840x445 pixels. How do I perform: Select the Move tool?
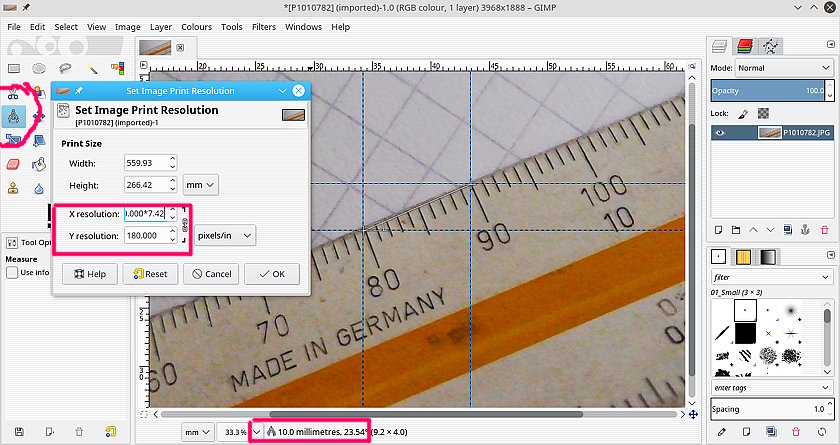pos(39,116)
